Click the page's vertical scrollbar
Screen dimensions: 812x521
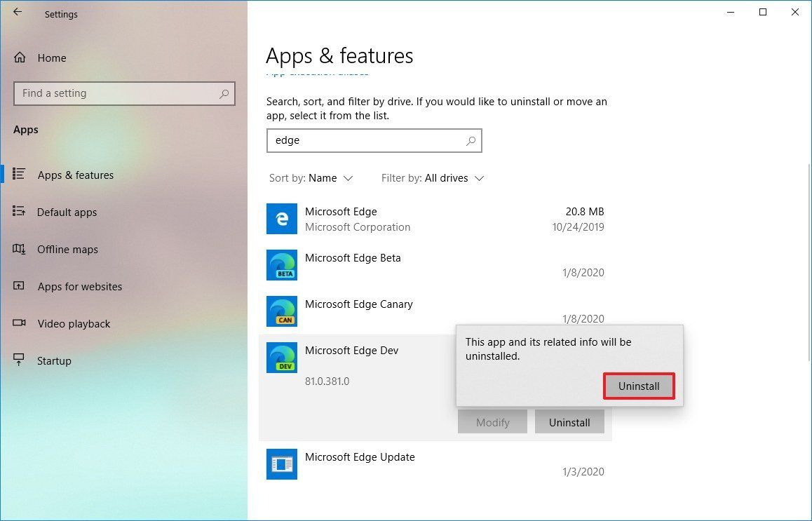pos(809,262)
